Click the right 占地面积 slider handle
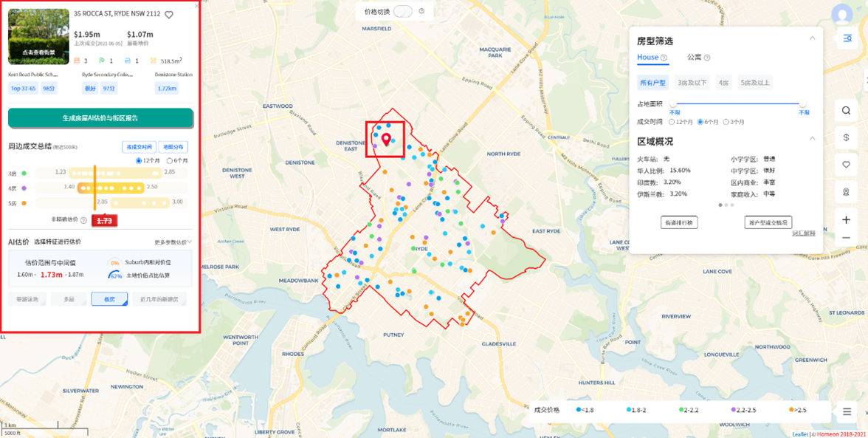 (x=803, y=103)
